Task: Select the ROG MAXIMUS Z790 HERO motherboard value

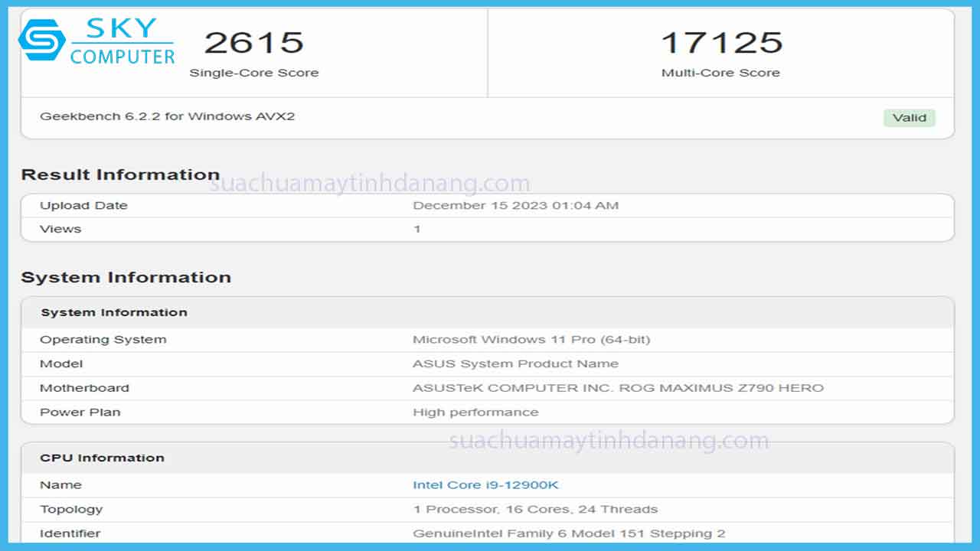Action: click(618, 388)
